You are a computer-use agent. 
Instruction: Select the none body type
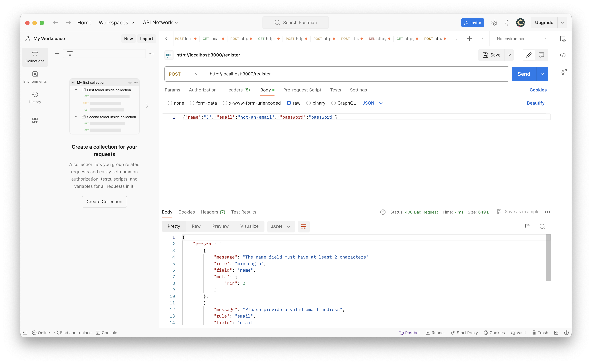coord(170,103)
